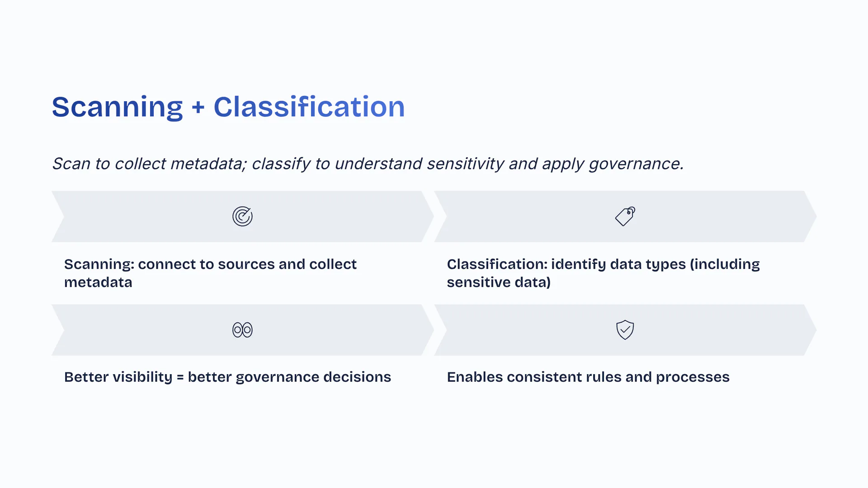Select "Enables consistent rules and processes" text
Image resolution: width=868 pixels, height=488 pixels.
pos(588,377)
